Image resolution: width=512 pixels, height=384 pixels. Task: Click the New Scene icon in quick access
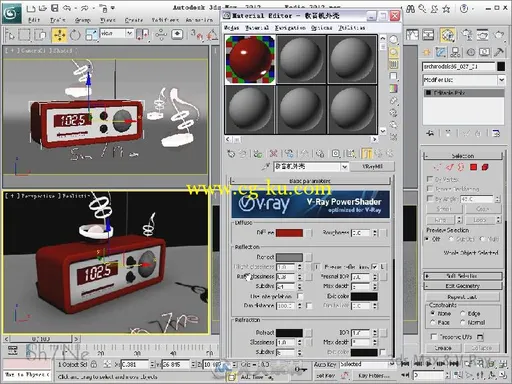(x=31, y=8)
